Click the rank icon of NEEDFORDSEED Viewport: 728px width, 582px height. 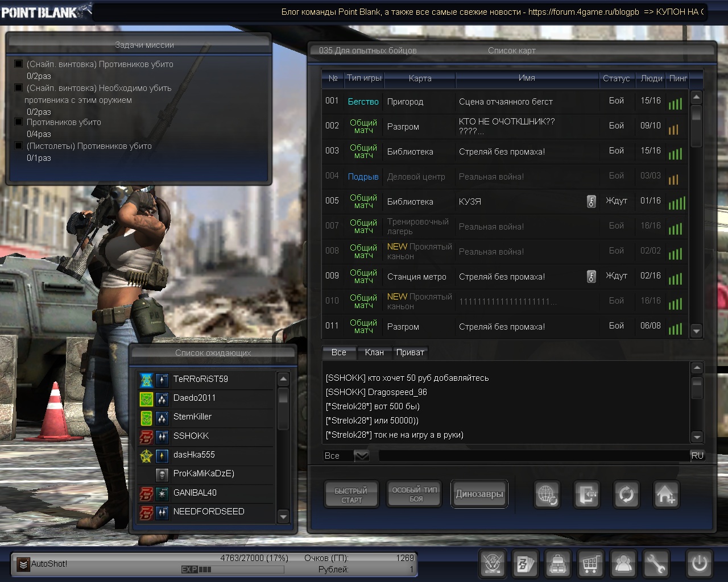tap(162, 512)
